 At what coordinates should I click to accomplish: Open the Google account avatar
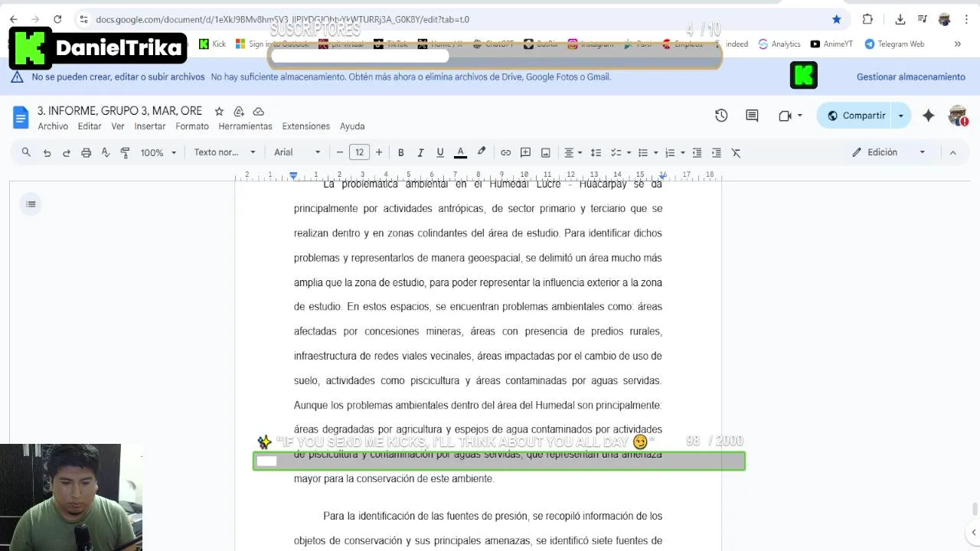point(958,116)
